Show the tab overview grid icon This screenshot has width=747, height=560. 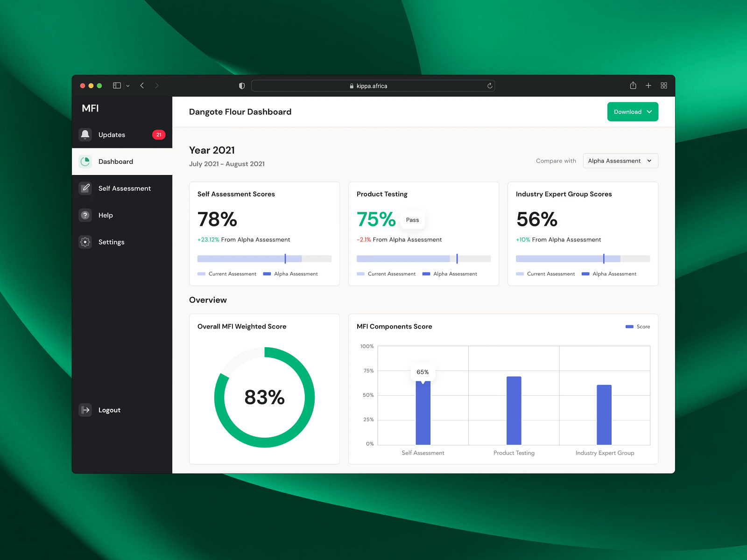click(x=664, y=85)
